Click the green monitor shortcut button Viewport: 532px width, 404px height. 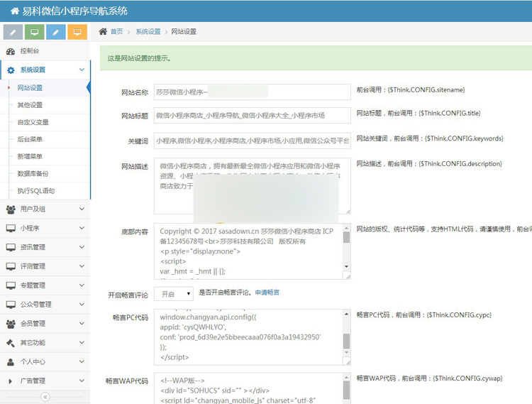point(34,32)
